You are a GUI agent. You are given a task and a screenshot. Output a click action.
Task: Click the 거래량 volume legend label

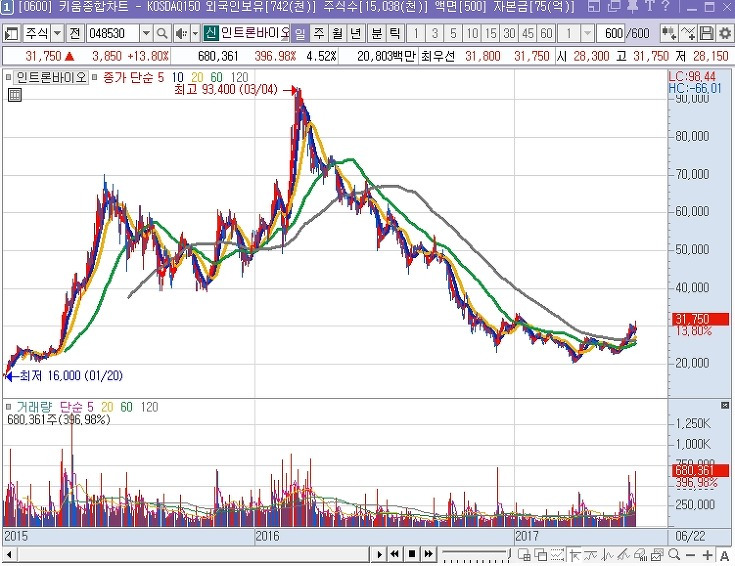point(34,407)
